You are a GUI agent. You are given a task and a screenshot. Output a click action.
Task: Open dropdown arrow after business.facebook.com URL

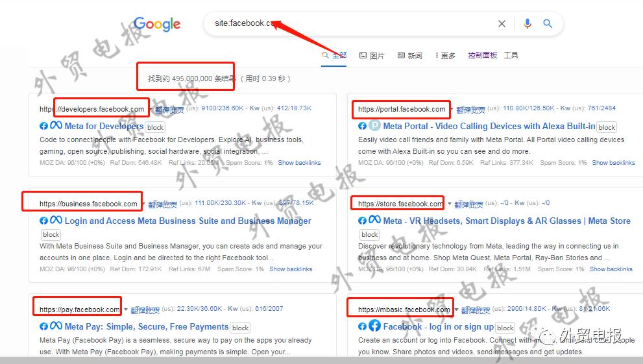click(144, 204)
